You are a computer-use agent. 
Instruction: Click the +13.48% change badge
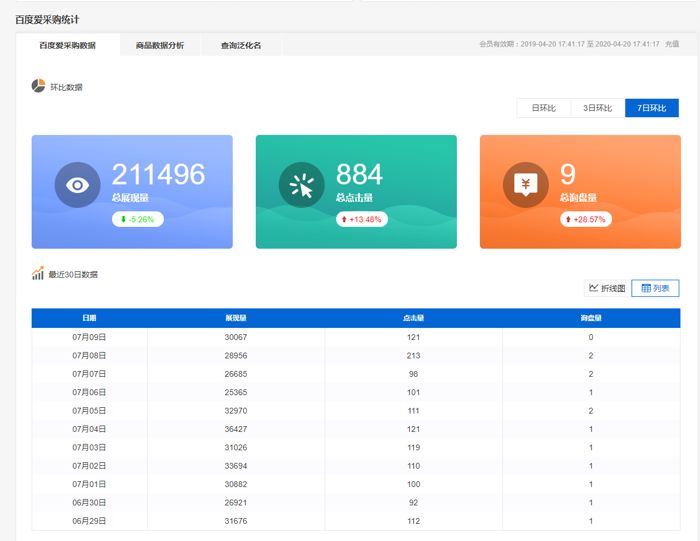362,219
